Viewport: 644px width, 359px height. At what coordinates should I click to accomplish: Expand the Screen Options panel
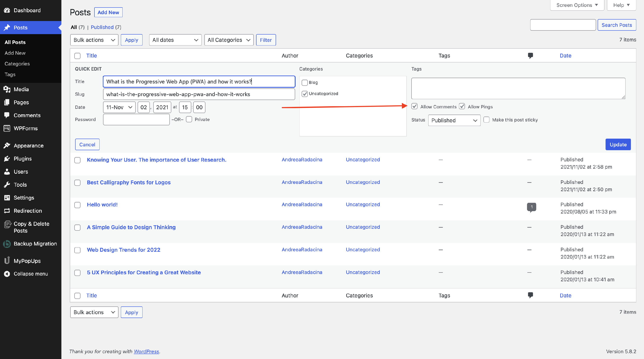tap(577, 5)
